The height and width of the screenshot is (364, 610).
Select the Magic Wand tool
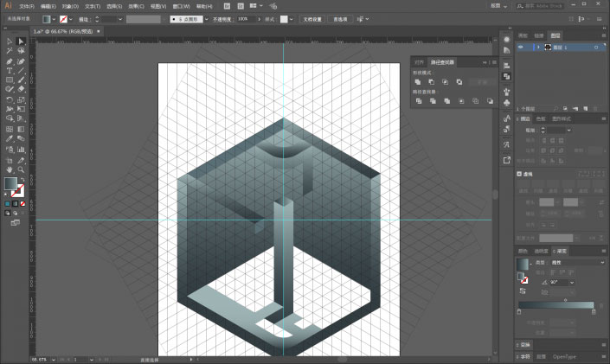(10, 51)
